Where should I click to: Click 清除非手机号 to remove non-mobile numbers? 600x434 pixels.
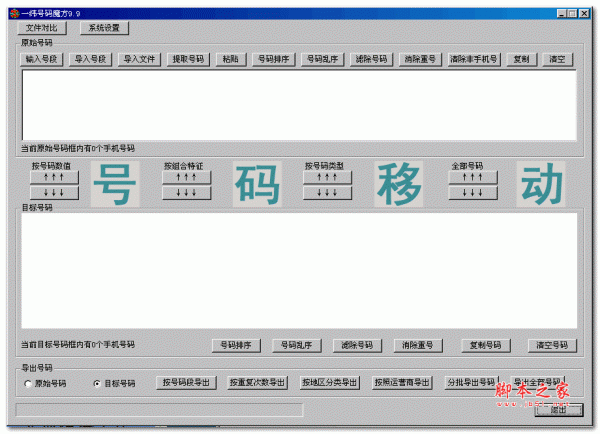(474, 59)
